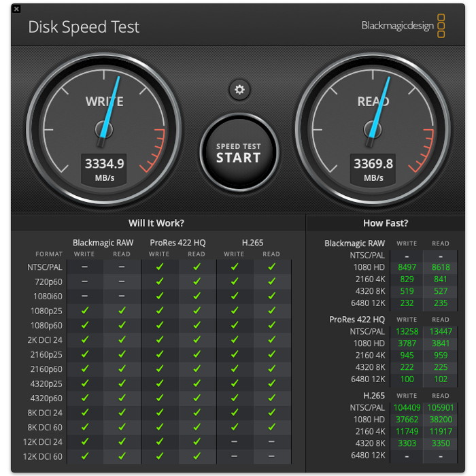Click Blackmagic RAW write checkmark for 1080p25

click(x=84, y=311)
